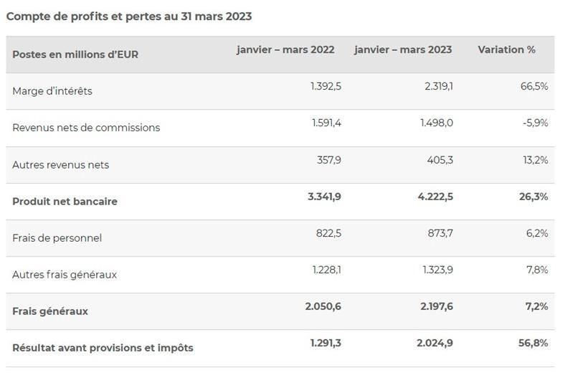Image resolution: width=588 pixels, height=383 pixels.
Task: Click the 56,8% variation value
Action: coord(534,343)
